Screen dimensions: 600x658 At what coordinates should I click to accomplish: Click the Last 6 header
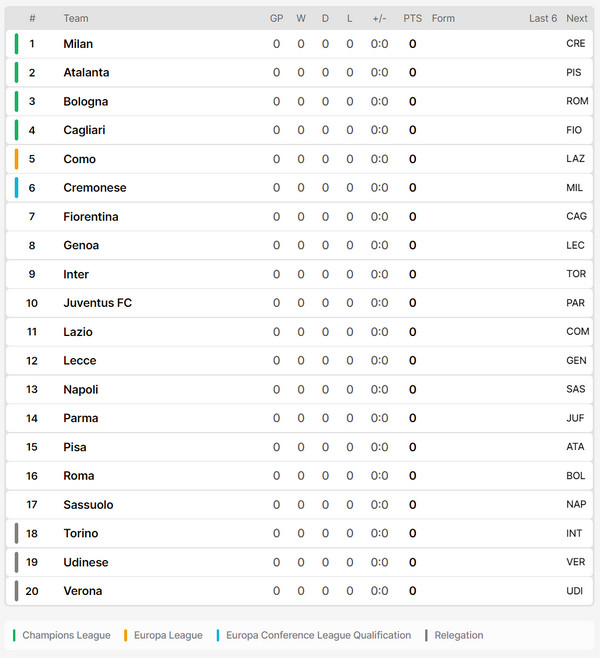(x=543, y=18)
